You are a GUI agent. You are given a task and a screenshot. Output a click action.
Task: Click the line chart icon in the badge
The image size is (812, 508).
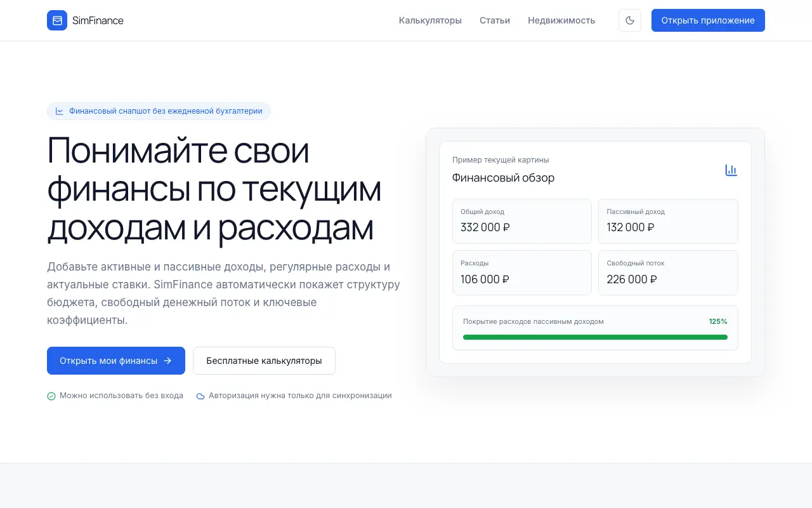pos(60,111)
